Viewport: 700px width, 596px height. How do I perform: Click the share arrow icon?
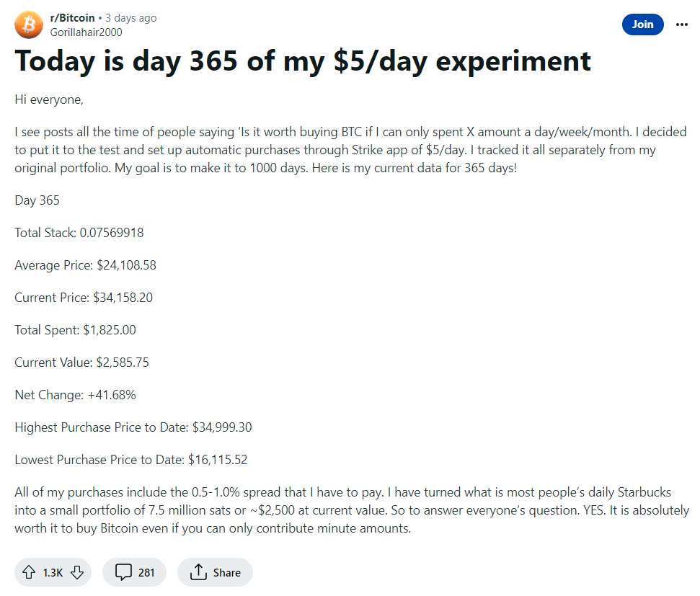coord(198,571)
